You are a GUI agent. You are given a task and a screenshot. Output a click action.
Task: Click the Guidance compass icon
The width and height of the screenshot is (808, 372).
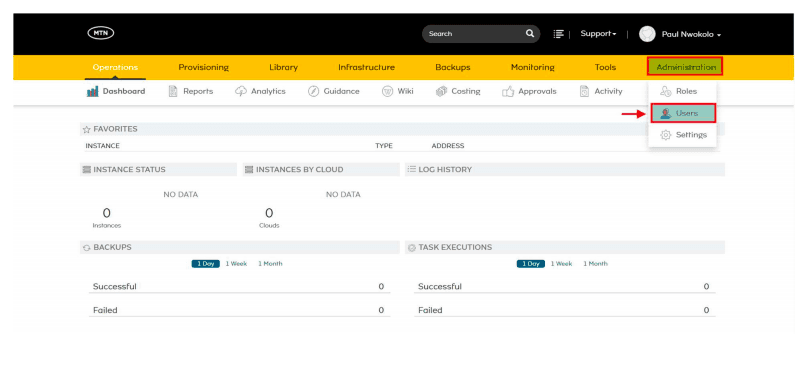(313, 91)
